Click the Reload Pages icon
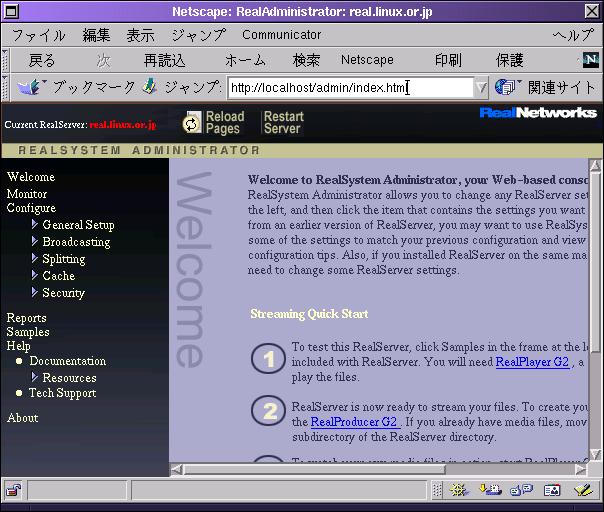The height and width of the screenshot is (512, 604). (x=191, y=123)
